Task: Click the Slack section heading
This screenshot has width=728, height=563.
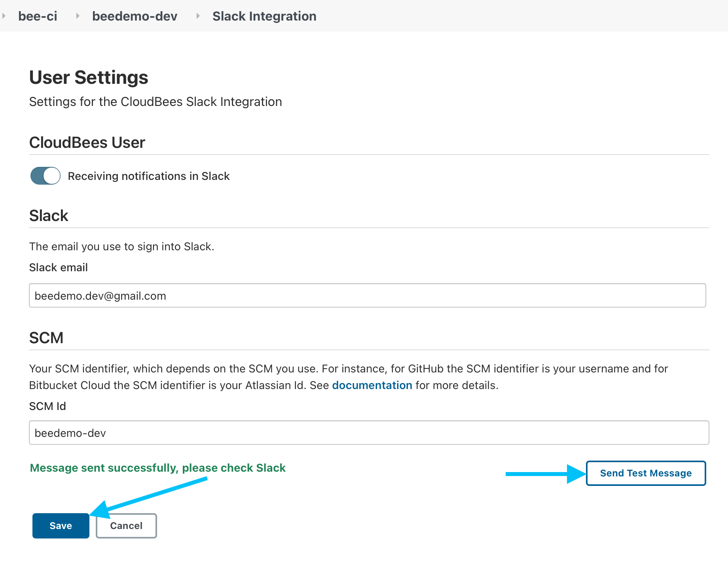Action: coord(48,215)
